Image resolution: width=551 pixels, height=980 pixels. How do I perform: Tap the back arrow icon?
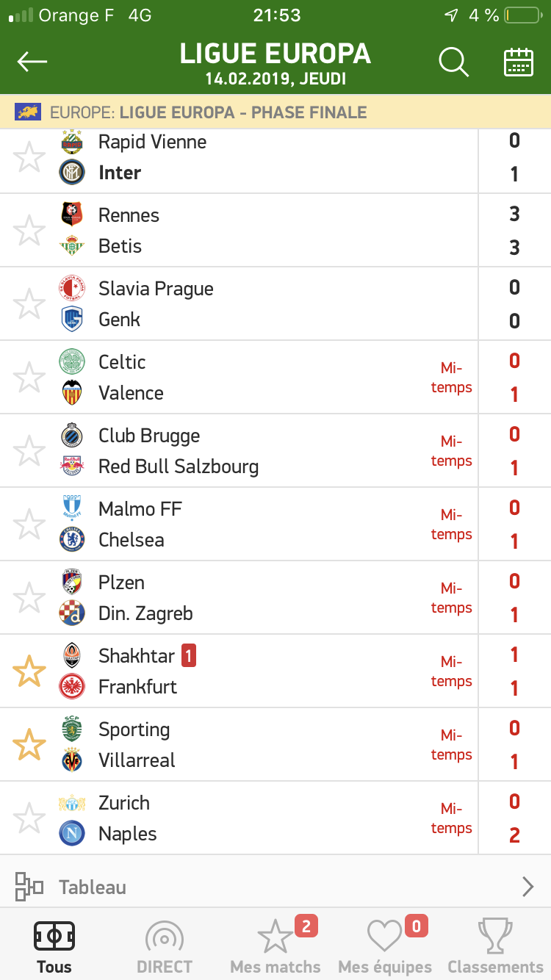32,62
